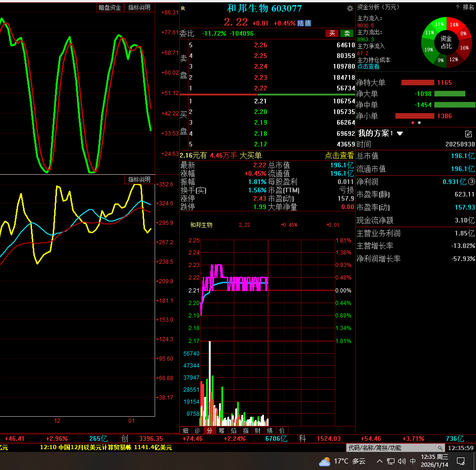This screenshot has width=476, height=470.
Task: Click sell level 1 price 2.22
Action: click(x=261, y=89)
